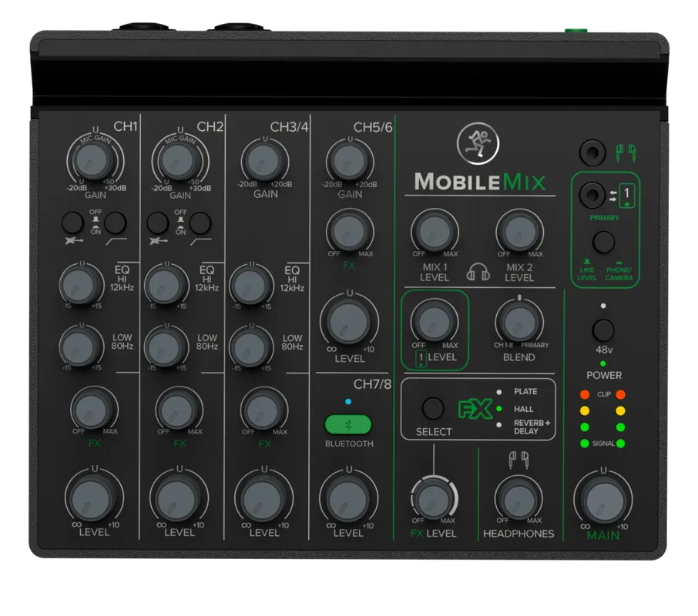Click the MIX 1 LEVEL knob
The width and height of the screenshot is (698, 616).
tap(434, 231)
